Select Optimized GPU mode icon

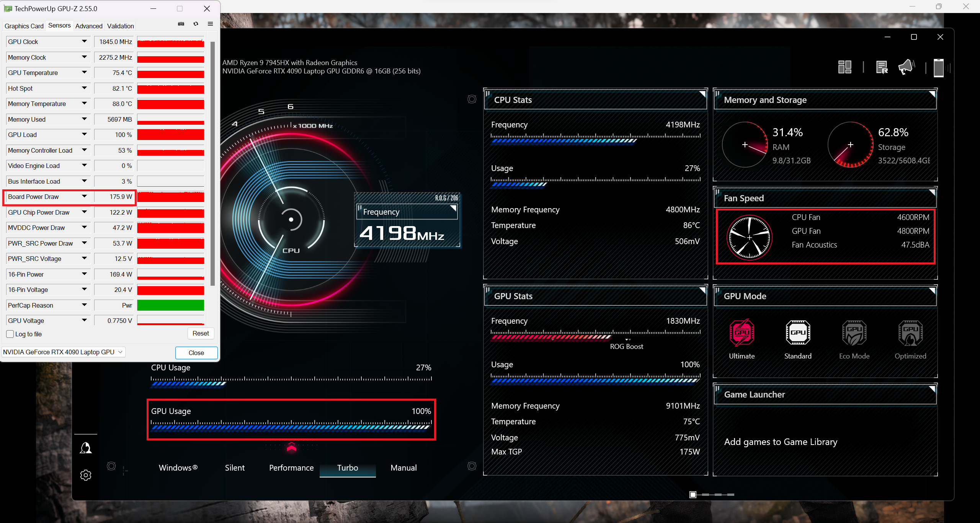click(x=910, y=332)
